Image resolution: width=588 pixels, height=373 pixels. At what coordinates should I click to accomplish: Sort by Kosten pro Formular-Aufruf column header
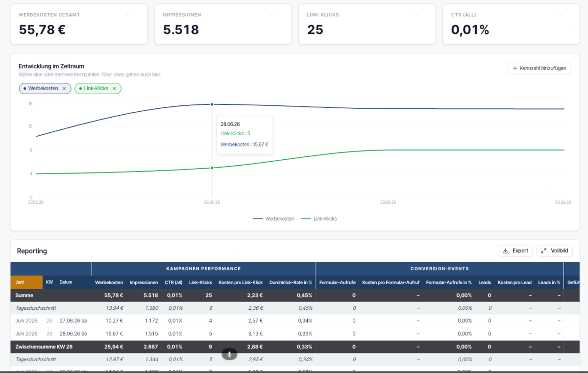click(391, 282)
